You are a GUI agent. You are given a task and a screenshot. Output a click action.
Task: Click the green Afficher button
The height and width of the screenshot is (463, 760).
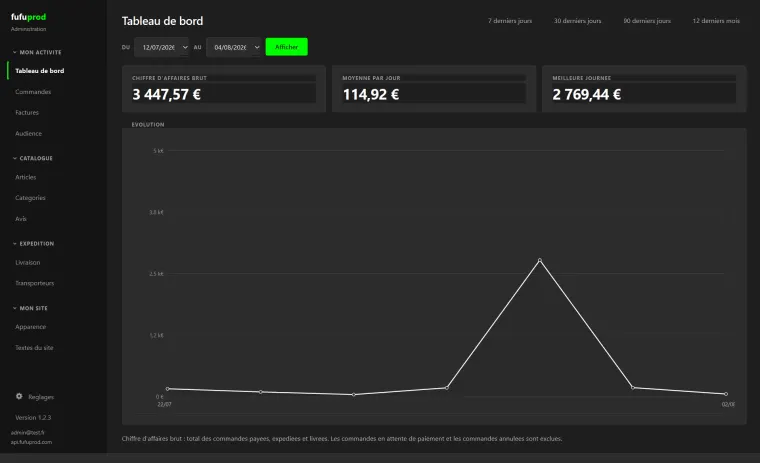pos(286,47)
